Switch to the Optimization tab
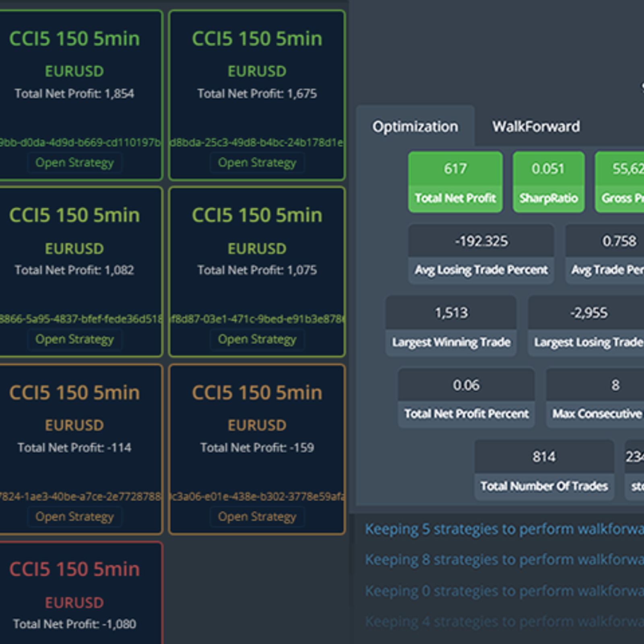This screenshot has height=644, width=644. pos(415,126)
